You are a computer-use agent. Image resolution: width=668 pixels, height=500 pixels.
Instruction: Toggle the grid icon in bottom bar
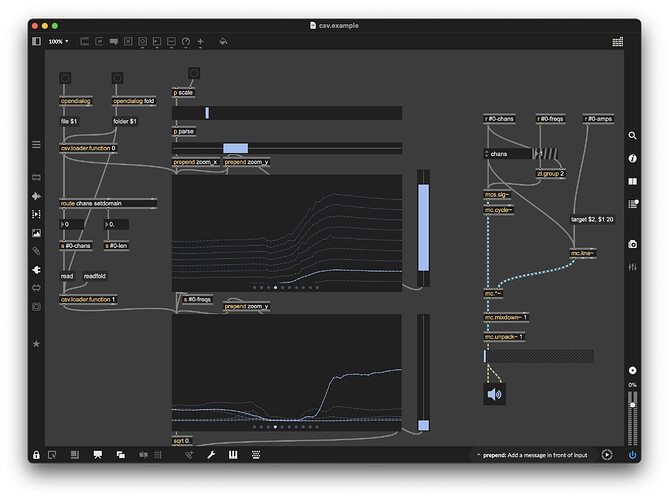click(x=158, y=455)
